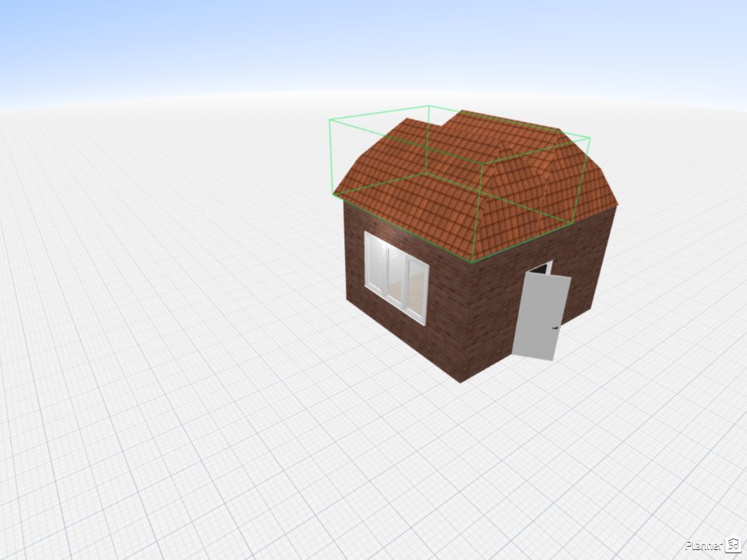Click the handle on the white door

click(554, 328)
